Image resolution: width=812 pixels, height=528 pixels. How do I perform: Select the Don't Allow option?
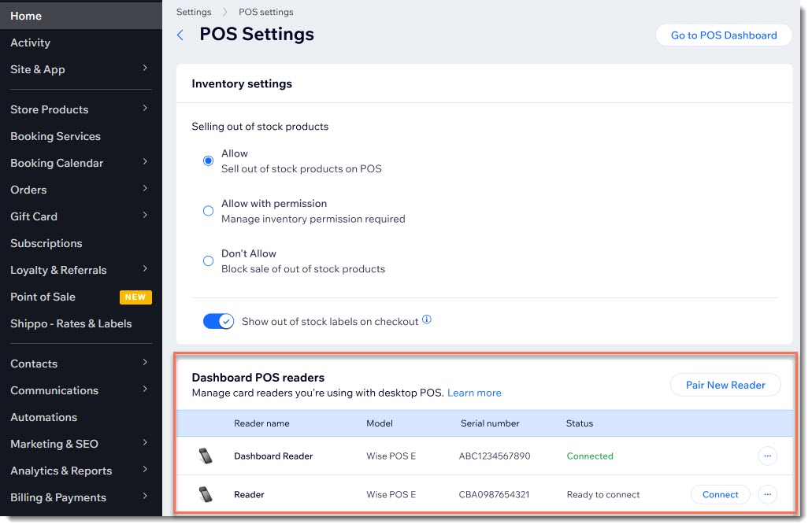(x=208, y=260)
